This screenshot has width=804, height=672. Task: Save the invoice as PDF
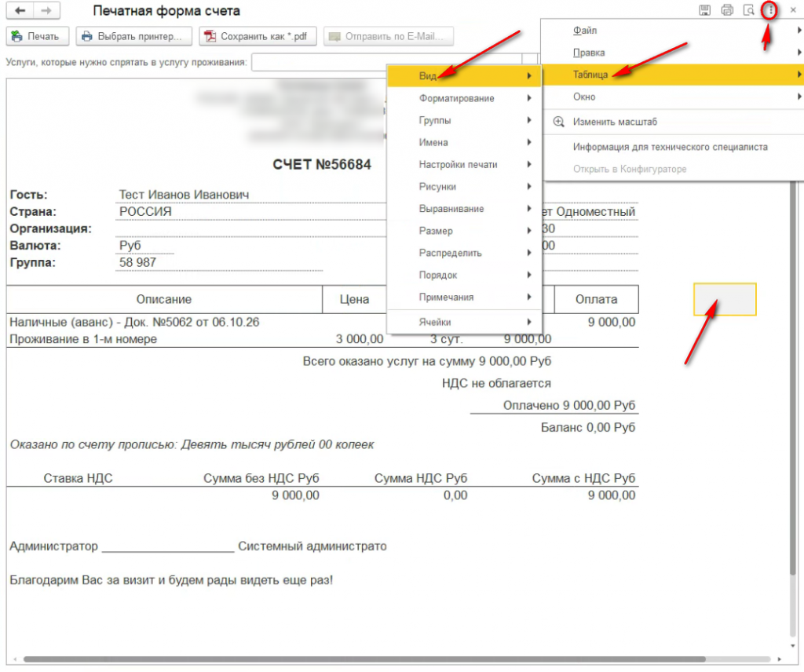pos(258,36)
